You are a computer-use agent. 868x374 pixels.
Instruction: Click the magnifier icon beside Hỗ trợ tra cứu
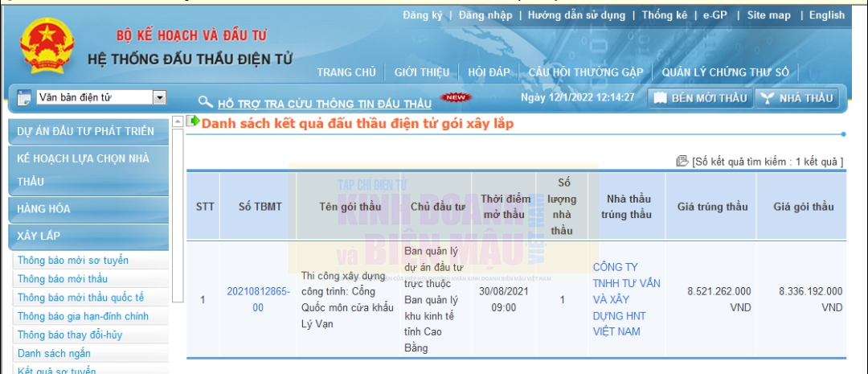tap(206, 102)
